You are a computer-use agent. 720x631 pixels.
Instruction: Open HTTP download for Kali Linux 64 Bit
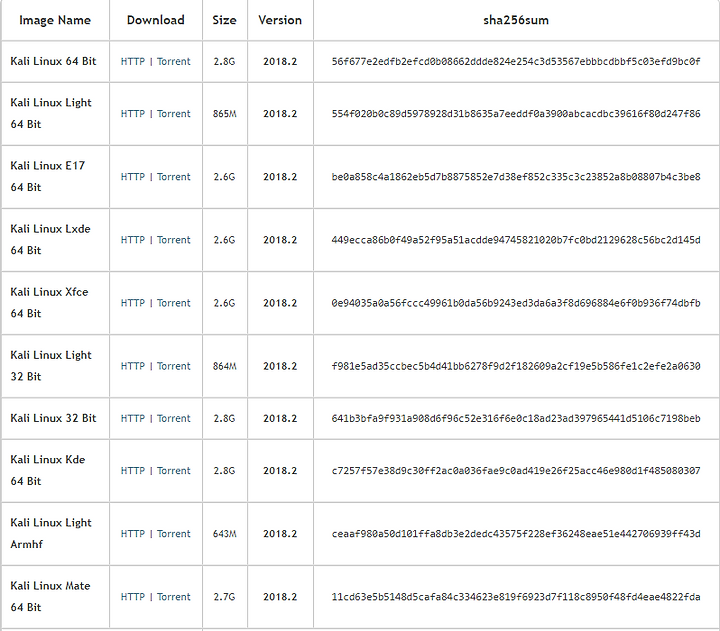point(133,62)
